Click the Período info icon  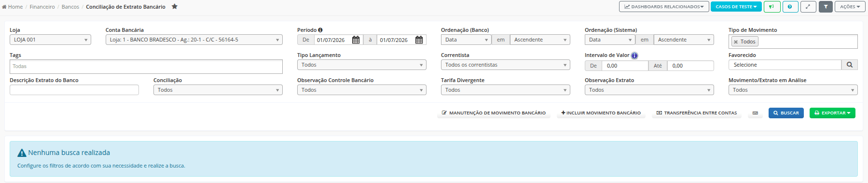[320, 30]
